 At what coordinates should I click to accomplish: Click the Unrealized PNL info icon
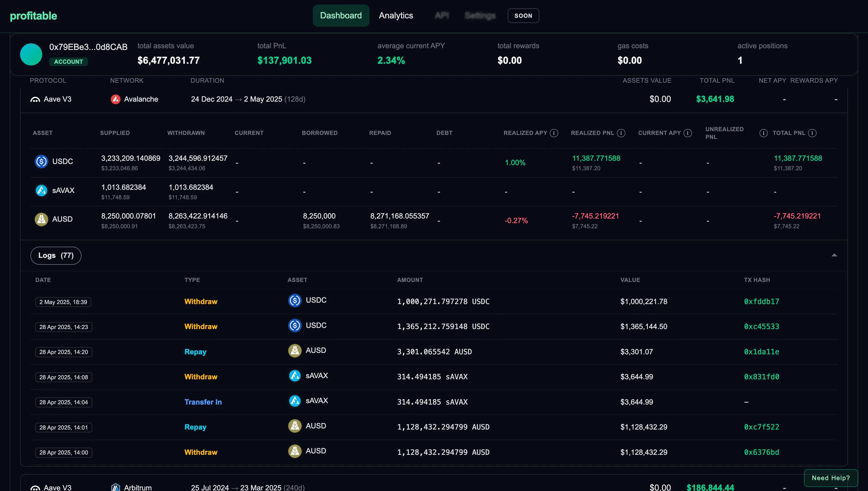[x=764, y=133]
